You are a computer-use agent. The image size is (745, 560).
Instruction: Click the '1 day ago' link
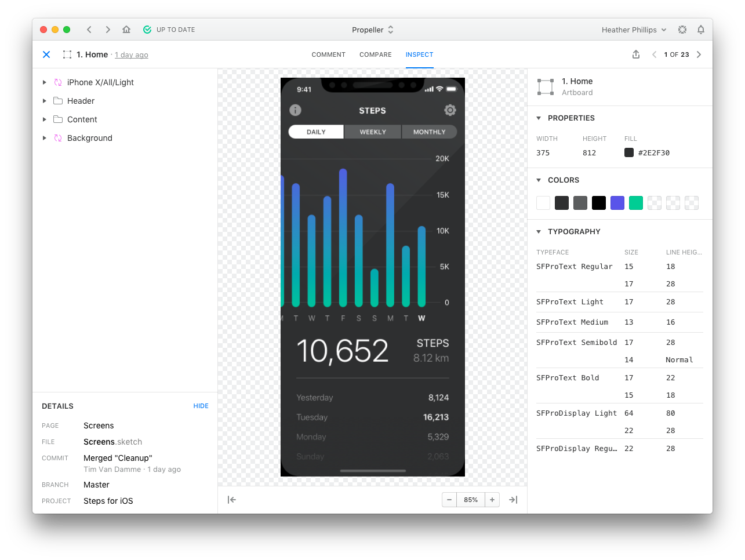point(132,55)
